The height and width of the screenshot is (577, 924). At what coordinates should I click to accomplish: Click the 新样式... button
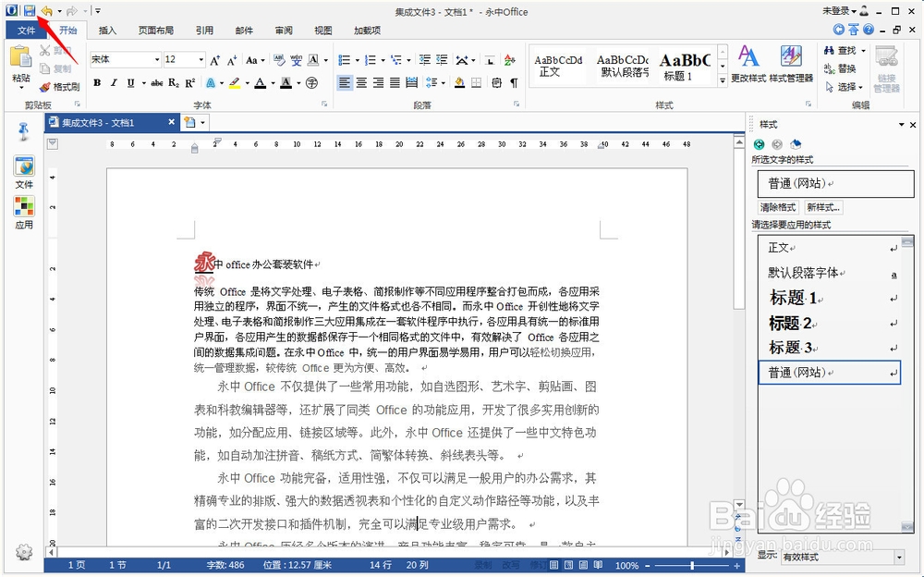click(x=822, y=207)
